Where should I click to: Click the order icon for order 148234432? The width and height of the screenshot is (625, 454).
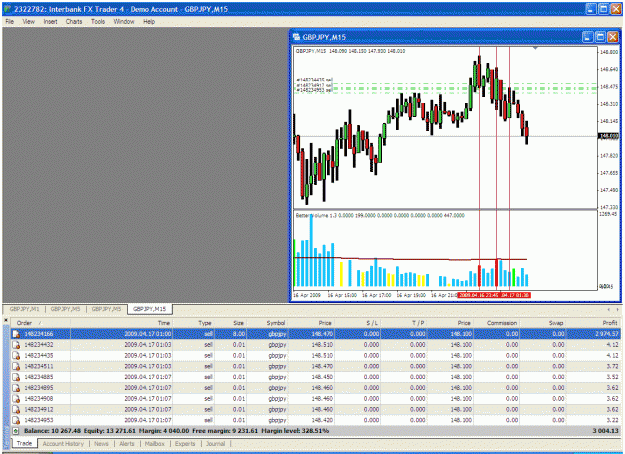16,345
